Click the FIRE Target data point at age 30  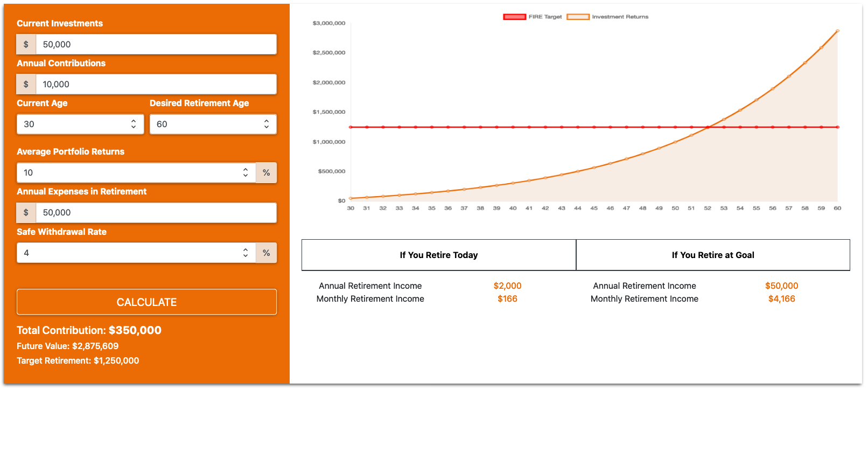point(351,127)
